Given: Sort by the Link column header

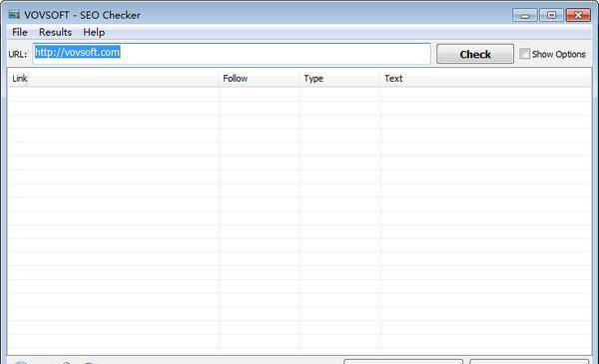Looking at the screenshot, I should coord(114,79).
